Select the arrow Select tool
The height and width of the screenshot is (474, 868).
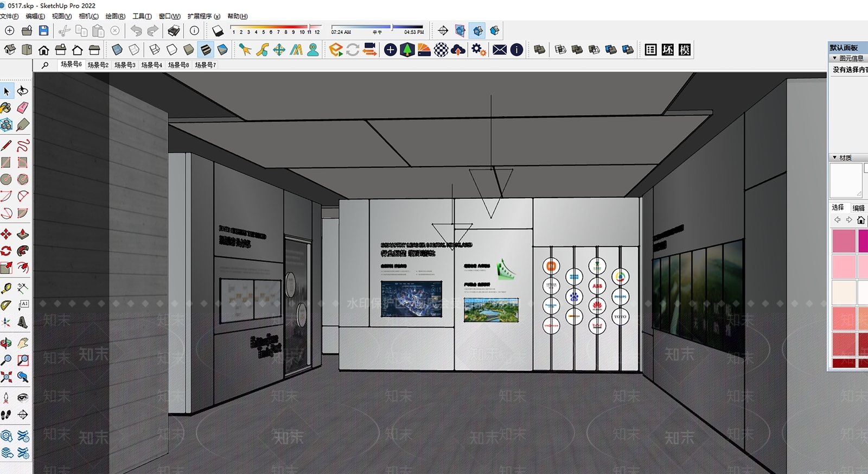(x=7, y=91)
